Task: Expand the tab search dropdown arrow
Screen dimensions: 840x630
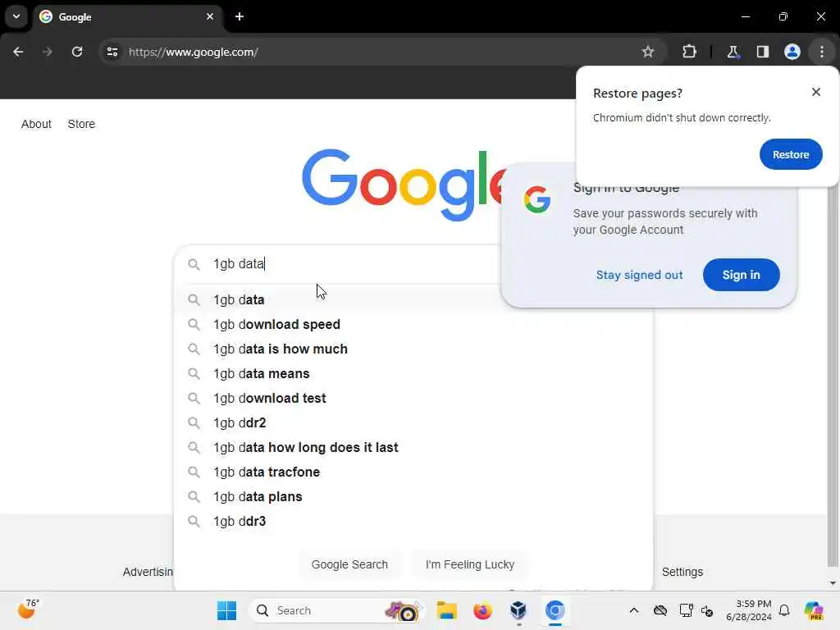Action: coord(16,16)
